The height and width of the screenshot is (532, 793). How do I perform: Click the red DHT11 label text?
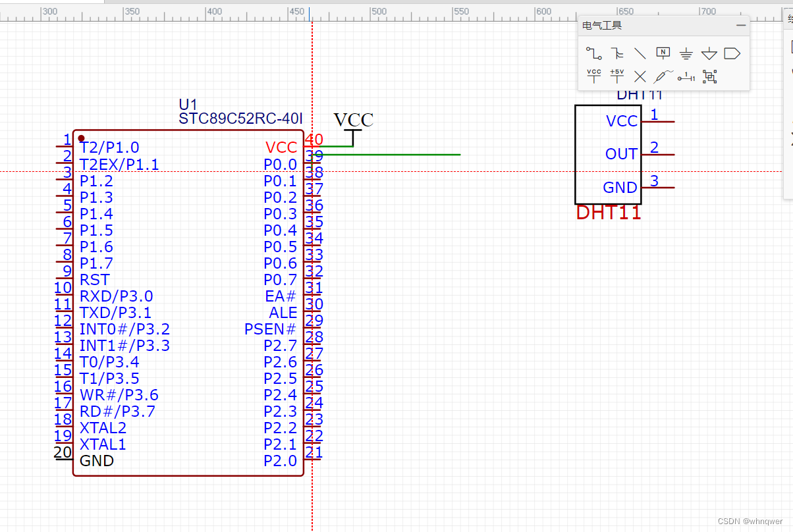click(x=607, y=212)
